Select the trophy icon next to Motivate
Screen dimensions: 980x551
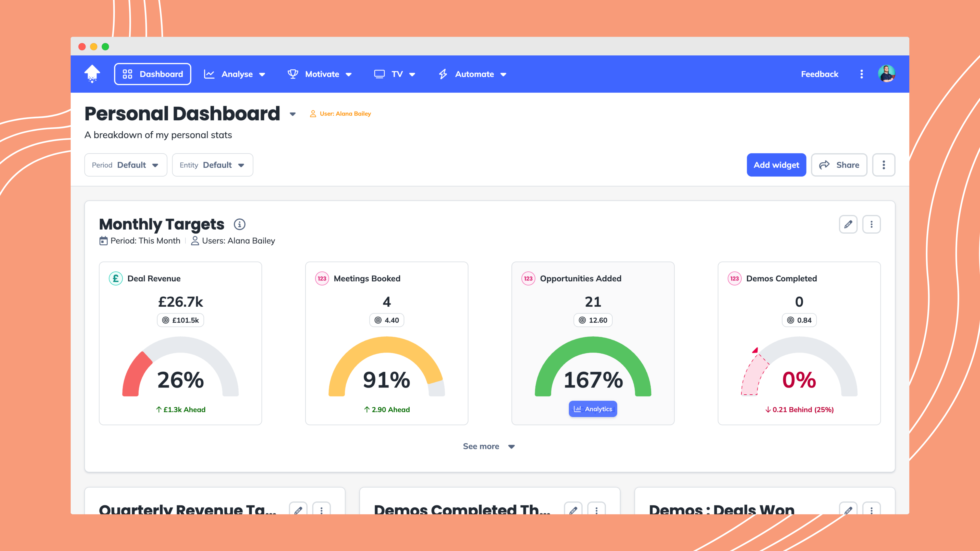point(293,74)
